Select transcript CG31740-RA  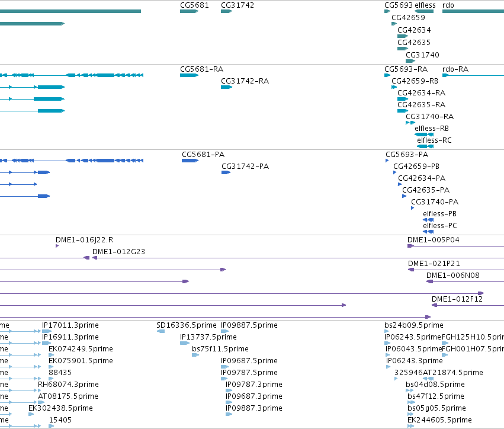[x=430, y=117]
